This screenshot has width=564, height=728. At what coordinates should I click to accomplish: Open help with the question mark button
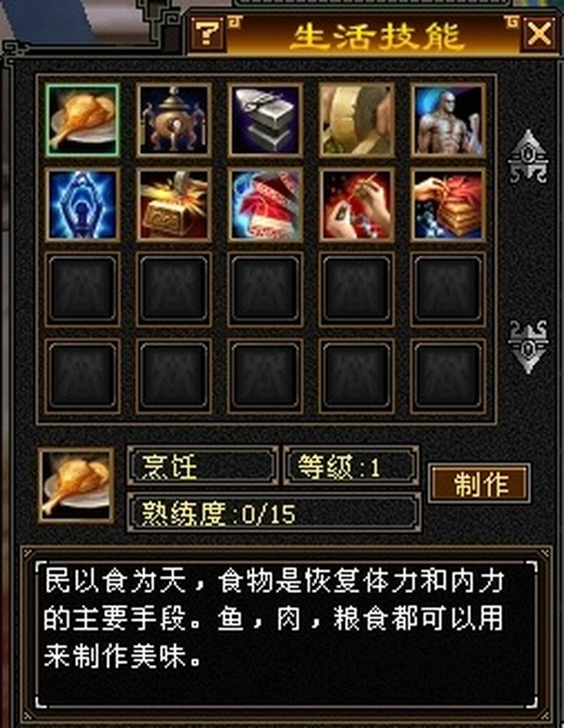[207, 33]
